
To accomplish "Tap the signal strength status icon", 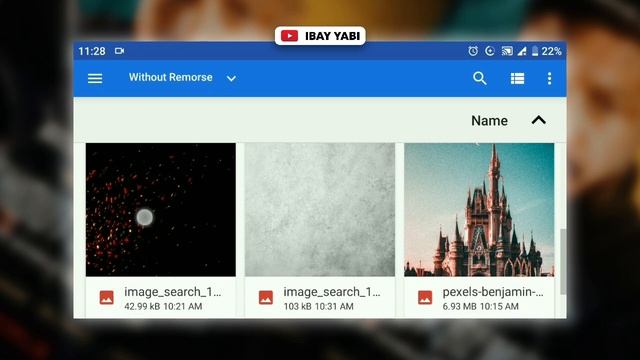I will coord(522,51).
